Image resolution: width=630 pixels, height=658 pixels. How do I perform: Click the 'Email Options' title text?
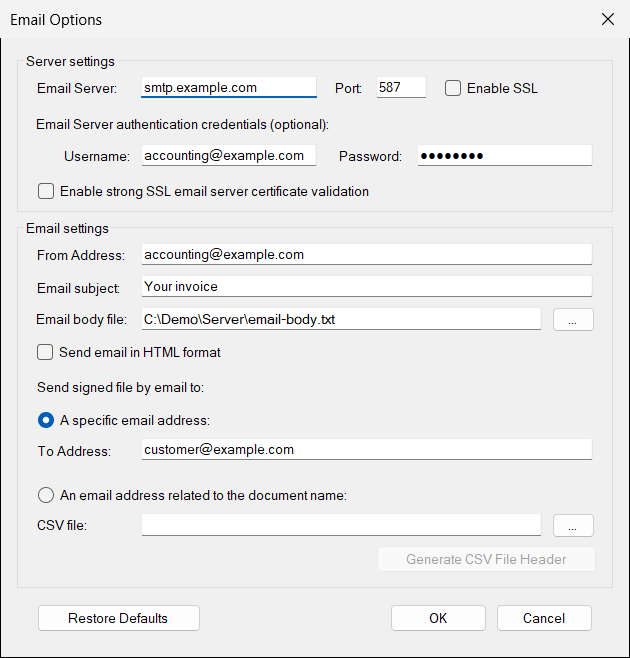coord(56,20)
